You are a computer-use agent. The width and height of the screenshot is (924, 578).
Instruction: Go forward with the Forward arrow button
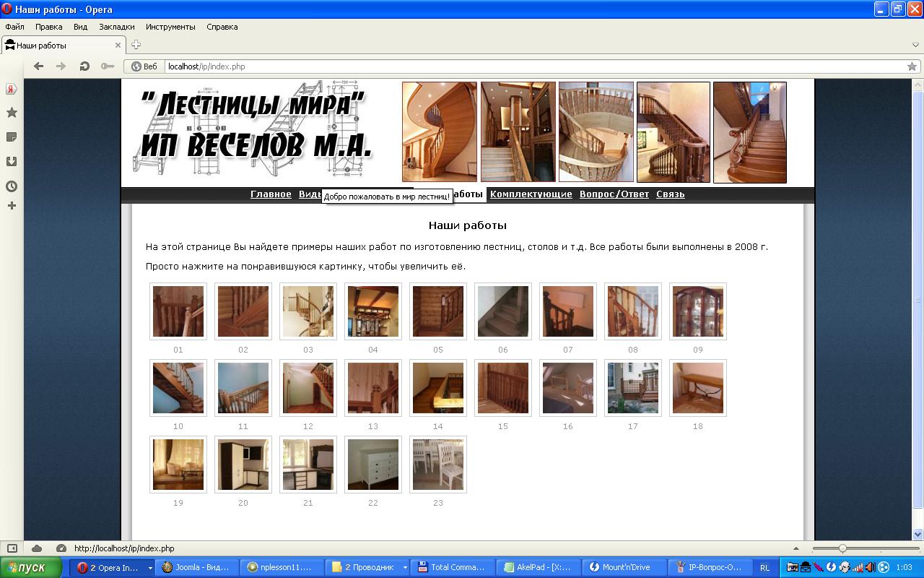point(61,66)
